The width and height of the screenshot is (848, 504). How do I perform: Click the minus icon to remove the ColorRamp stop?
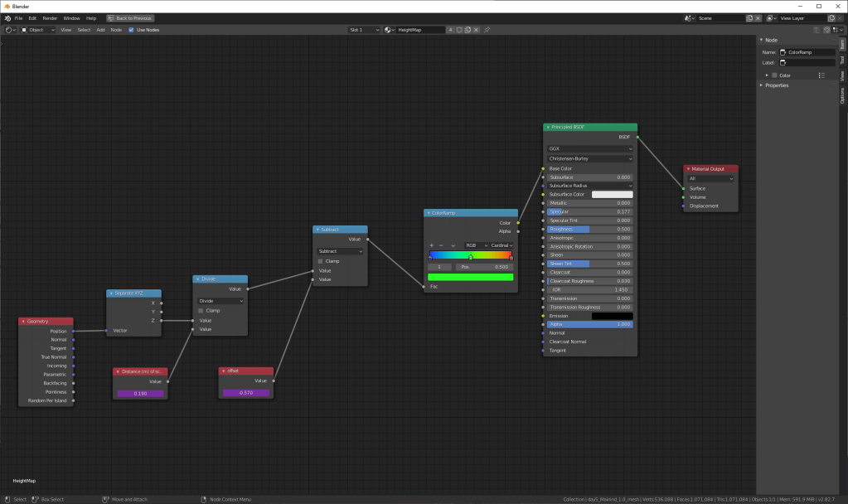coord(441,245)
